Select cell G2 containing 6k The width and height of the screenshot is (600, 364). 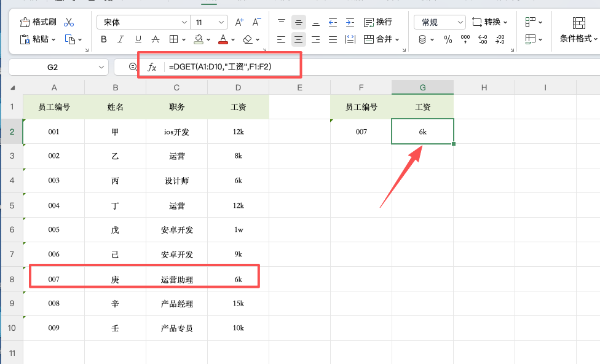422,131
